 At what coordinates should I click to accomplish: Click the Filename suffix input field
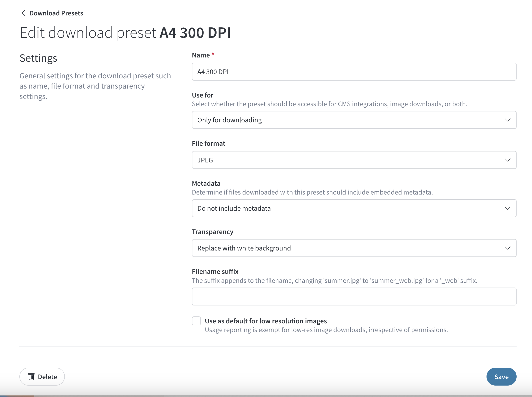pyautogui.click(x=354, y=297)
